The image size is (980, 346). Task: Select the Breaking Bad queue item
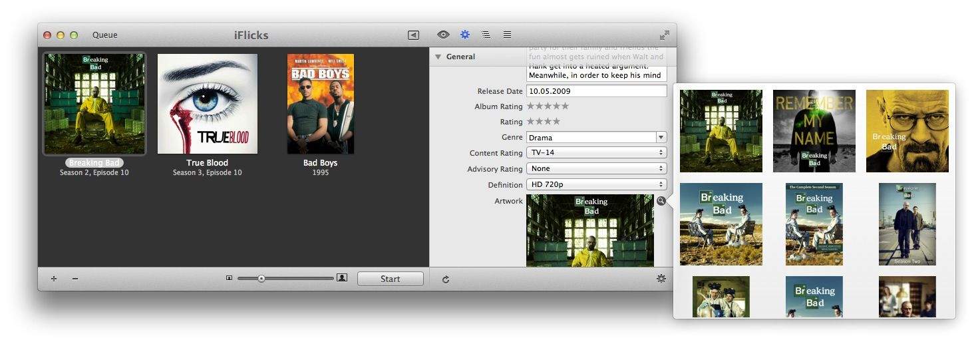(x=94, y=104)
